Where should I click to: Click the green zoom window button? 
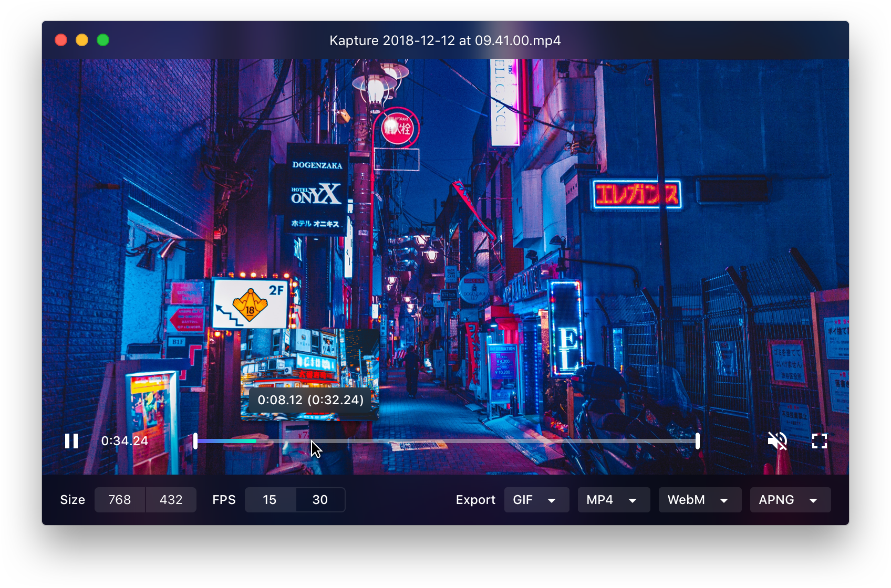(x=103, y=40)
